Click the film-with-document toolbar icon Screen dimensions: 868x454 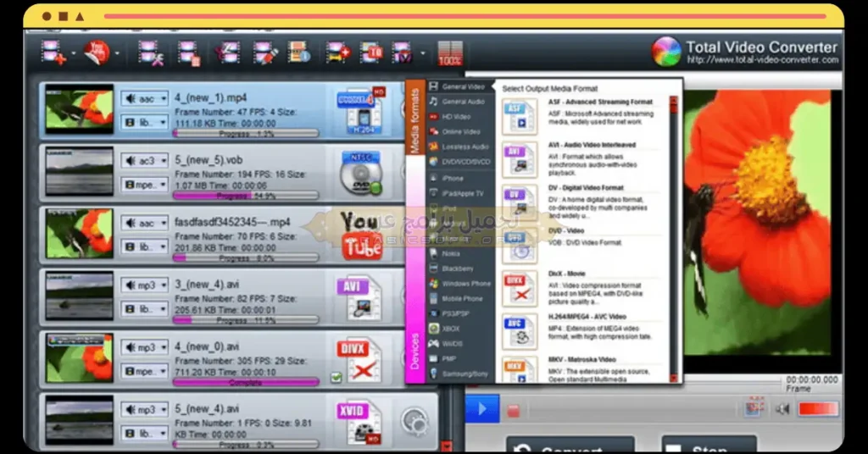[x=189, y=53]
